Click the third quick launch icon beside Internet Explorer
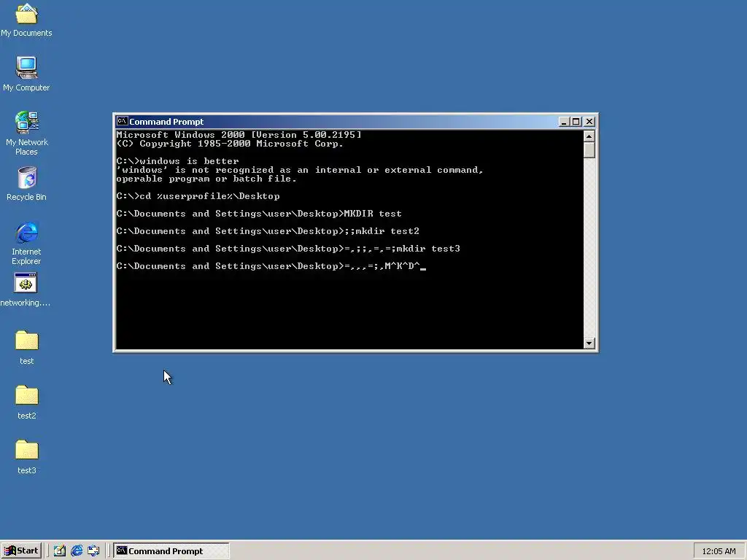Image resolution: width=747 pixels, height=560 pixels. coord(93,551)
